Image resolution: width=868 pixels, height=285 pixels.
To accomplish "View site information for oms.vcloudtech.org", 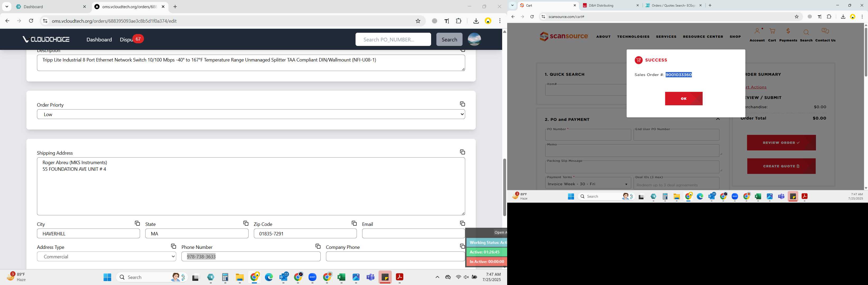I will click(x=45, y=21).
